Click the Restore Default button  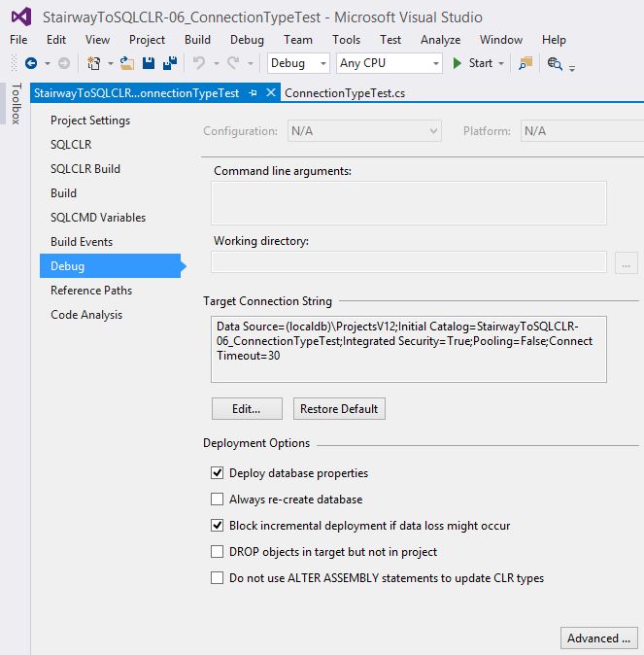coord(339,408)
